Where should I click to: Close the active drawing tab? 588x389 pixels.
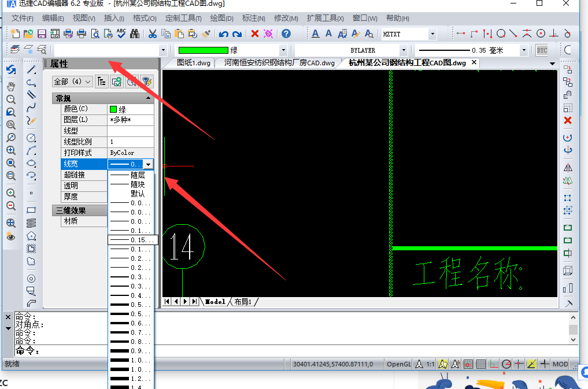(474, 62)
